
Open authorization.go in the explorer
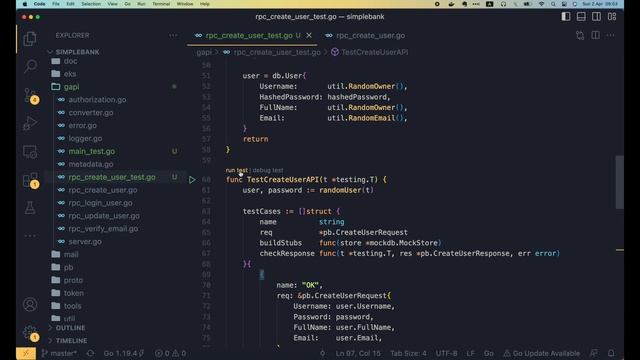[x=97, y=100]
